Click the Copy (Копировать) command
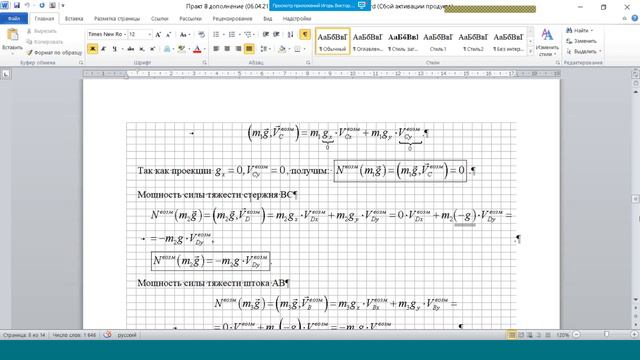Viewport: 640px width, 360px height. [x=44, y=42]
